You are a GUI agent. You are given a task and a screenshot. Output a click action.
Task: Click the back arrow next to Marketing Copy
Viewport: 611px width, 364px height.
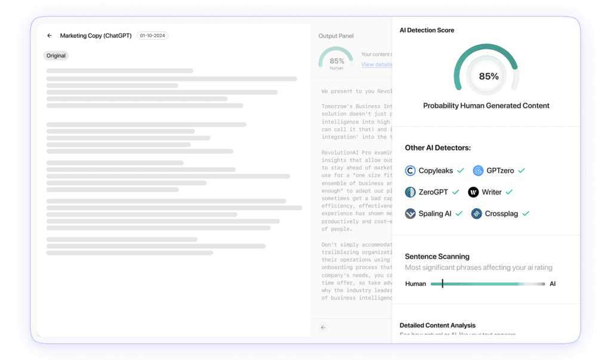(x=50, y=35)
